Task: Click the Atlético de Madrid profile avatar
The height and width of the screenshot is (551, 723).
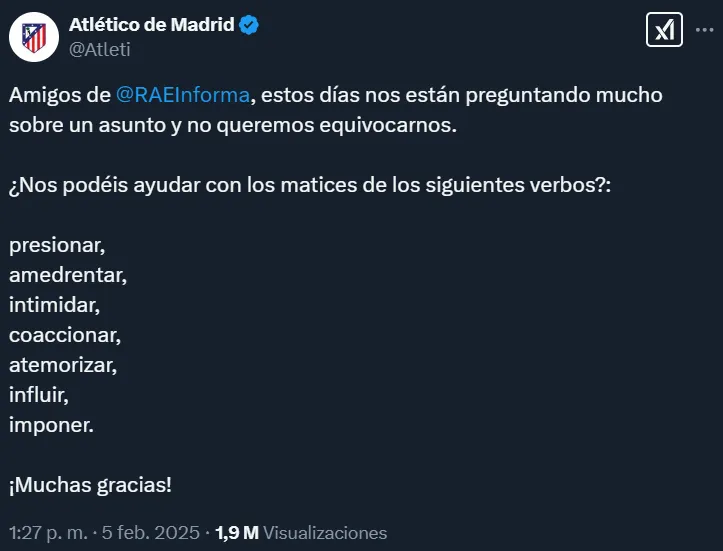Action: point(33,37)
